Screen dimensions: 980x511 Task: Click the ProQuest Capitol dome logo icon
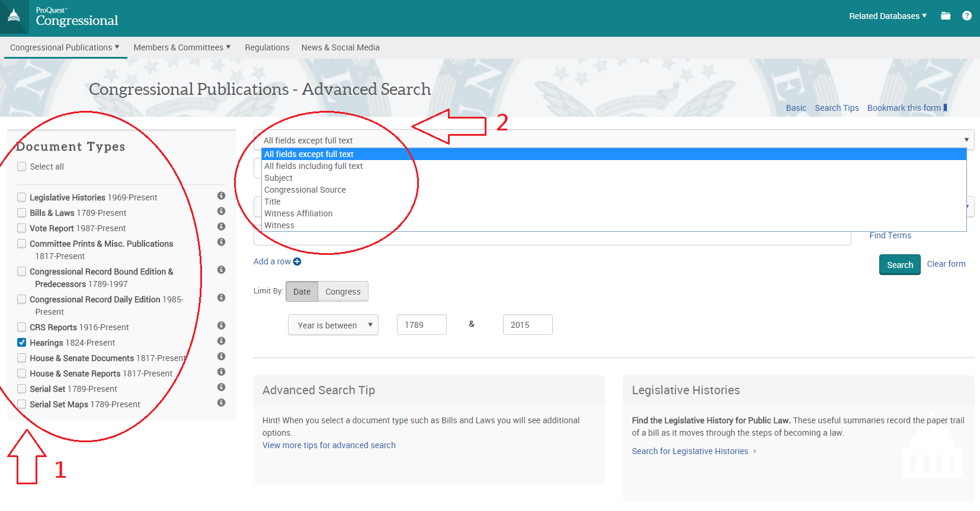click(14, 15)
